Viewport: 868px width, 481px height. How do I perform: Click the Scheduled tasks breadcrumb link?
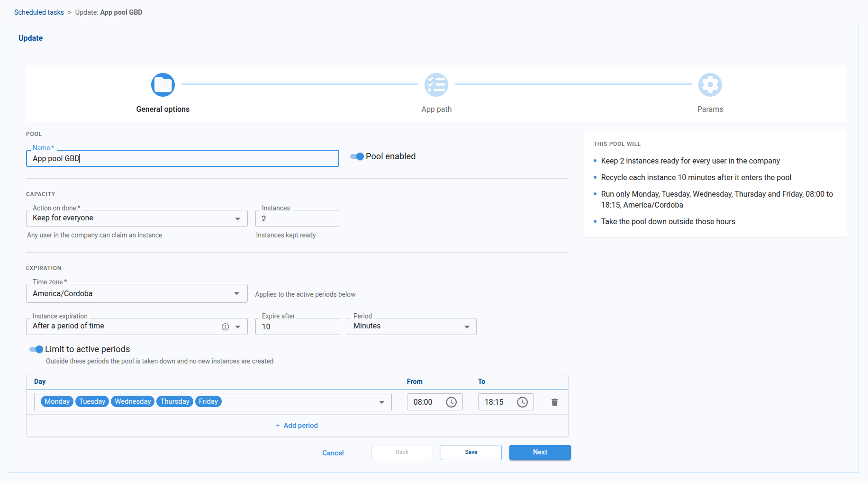point(39,12)
